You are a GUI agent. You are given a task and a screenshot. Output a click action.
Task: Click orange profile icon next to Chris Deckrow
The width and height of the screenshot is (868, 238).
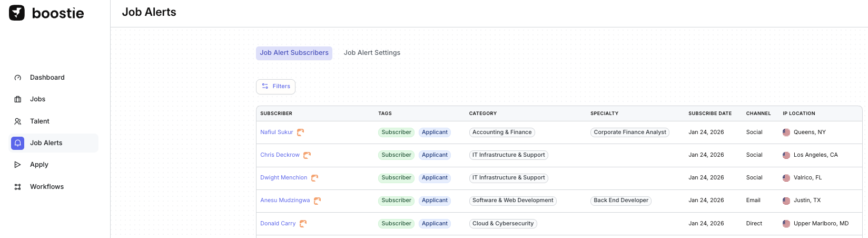coord(307,155)
